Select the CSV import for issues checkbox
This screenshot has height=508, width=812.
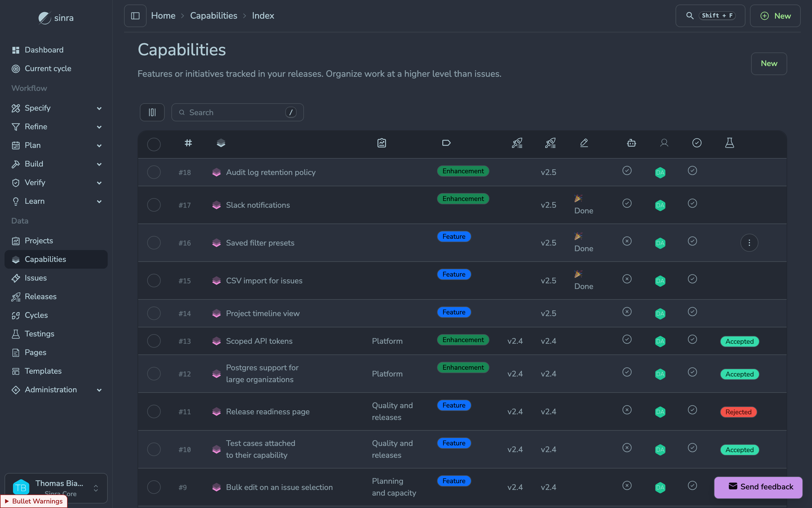(154, 281)
